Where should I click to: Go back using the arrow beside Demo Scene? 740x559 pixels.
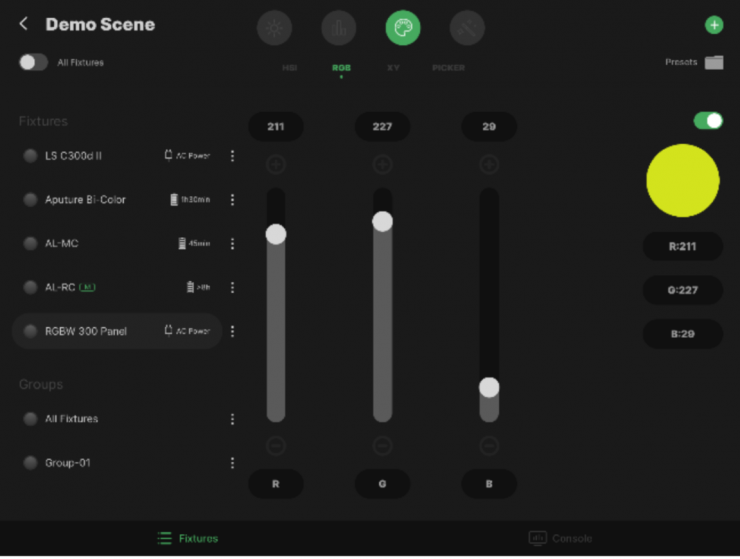(x=24, y=24)
